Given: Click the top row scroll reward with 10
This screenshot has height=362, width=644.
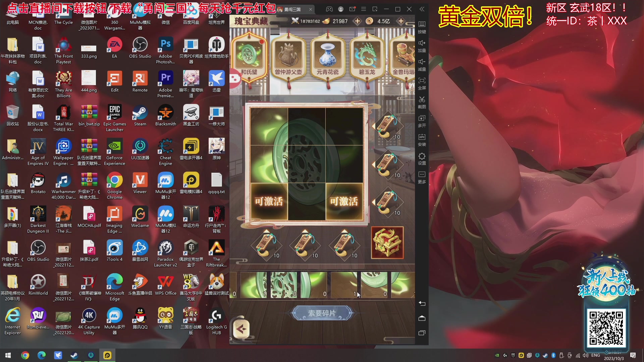Looking at the screenshot, I should coord(387,127).
